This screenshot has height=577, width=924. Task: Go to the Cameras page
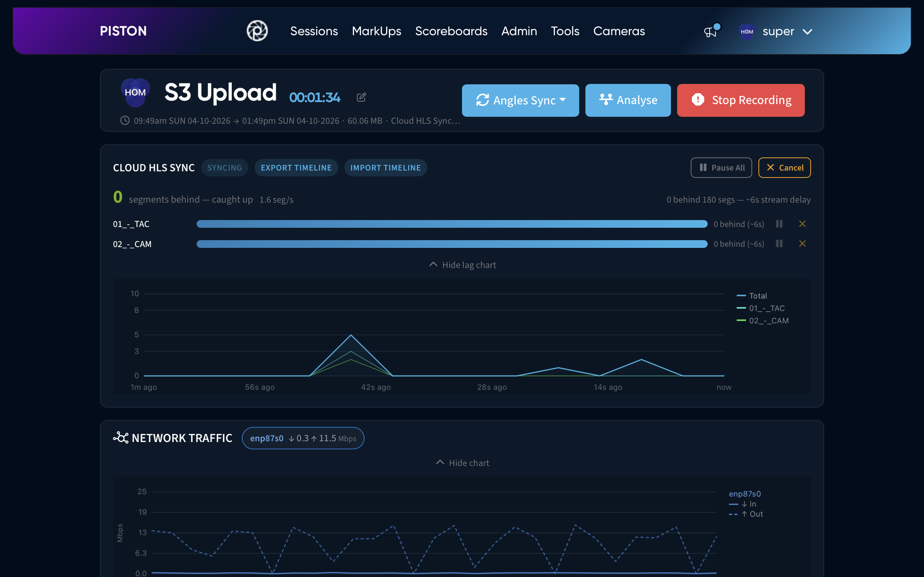coord(619,31)
